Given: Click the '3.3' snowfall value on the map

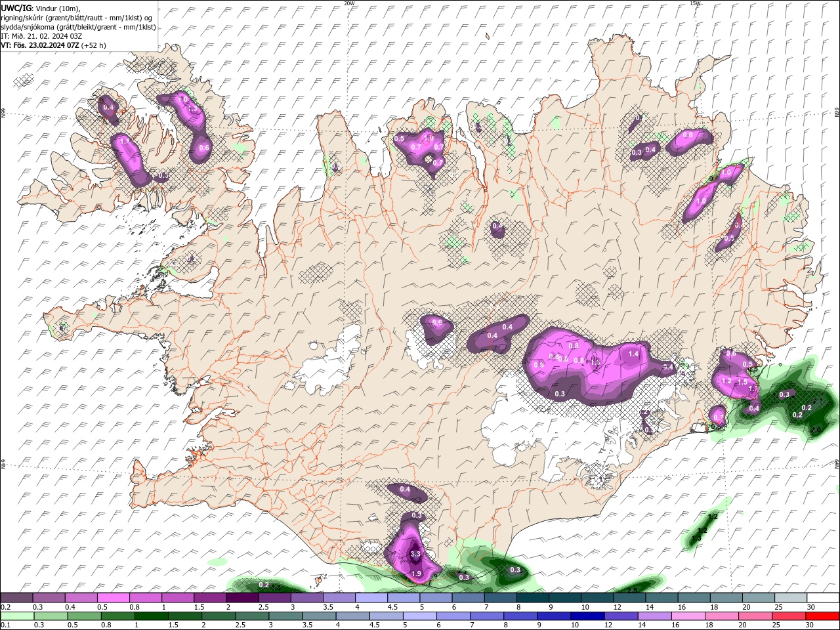Looking at the screenshot, I should click(x=415, y=555).
